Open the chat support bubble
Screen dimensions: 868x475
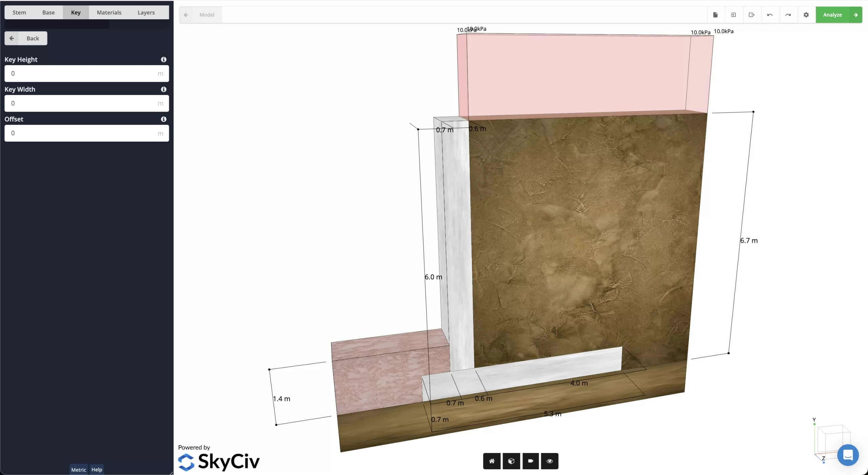848,455
